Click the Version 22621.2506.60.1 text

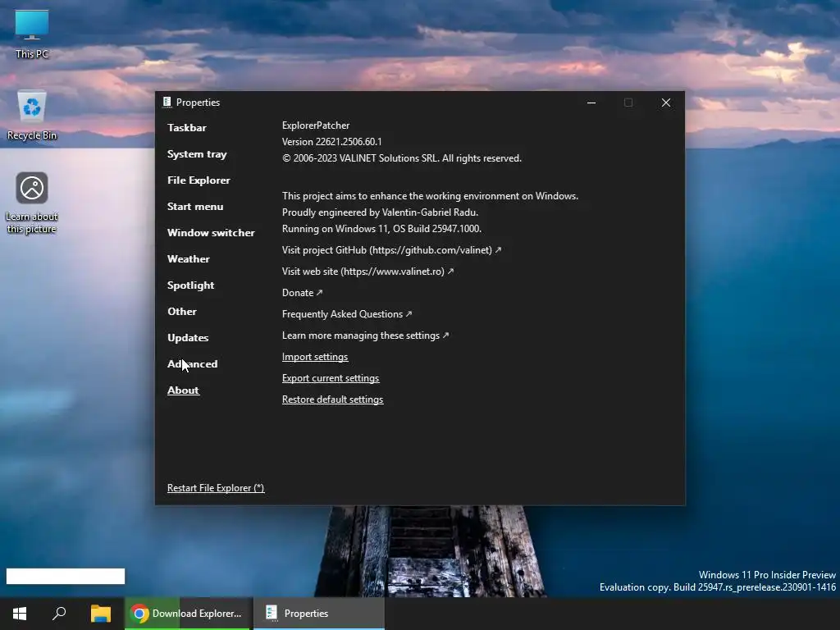click(331, 142)
